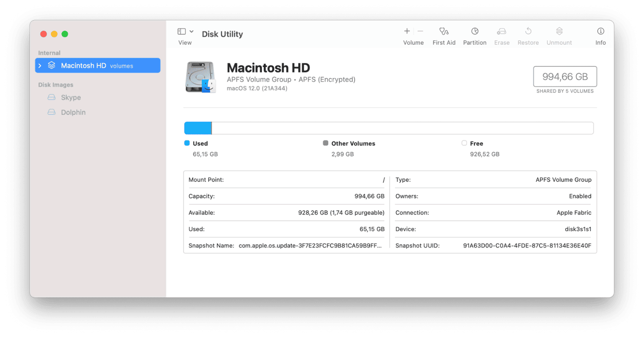This screenshot has height=337, width=644.
Task: Select the Dolphin disk image
Action: click(73, 112)
